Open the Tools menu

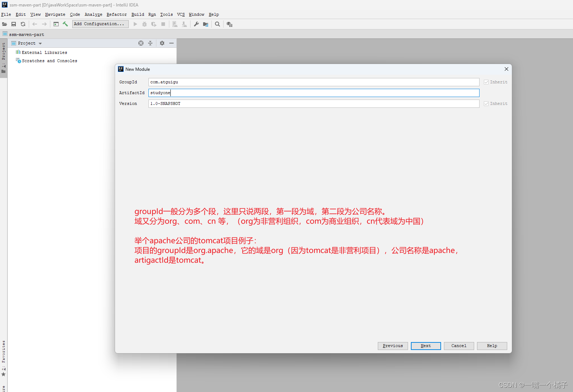(x=166, y=14)
